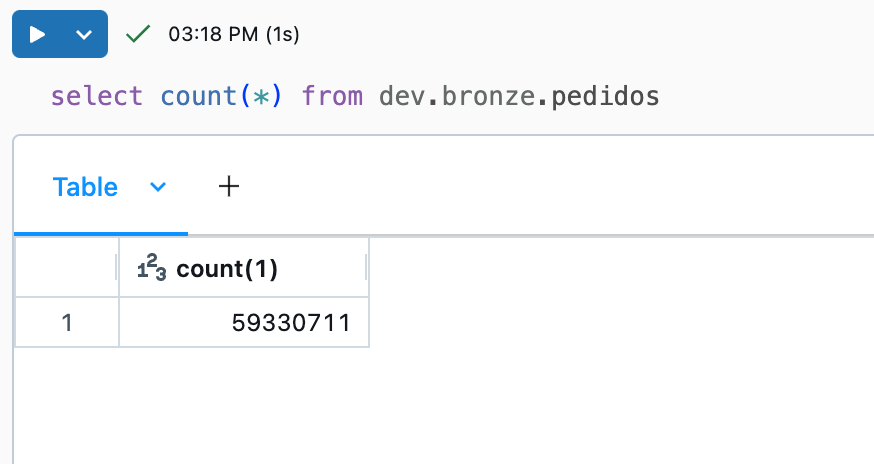The image size is (874, 464).
Task: Click the green success checkmark icon
Action: [138, 34]
